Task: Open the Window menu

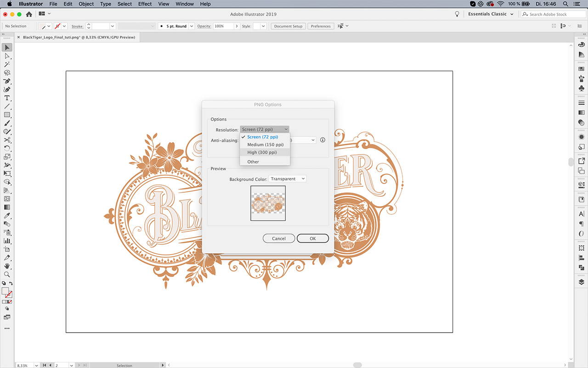Action: tap(185, 4)
